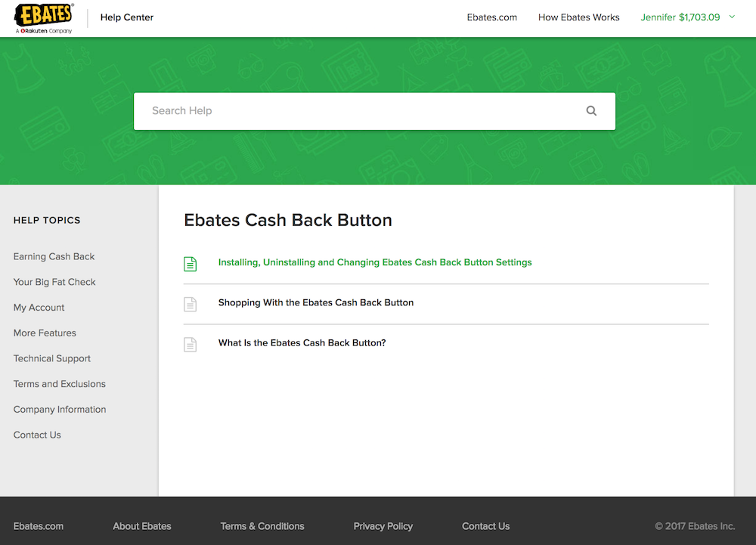
Task: Open the Help Center header link
Action: coord(127,17)
